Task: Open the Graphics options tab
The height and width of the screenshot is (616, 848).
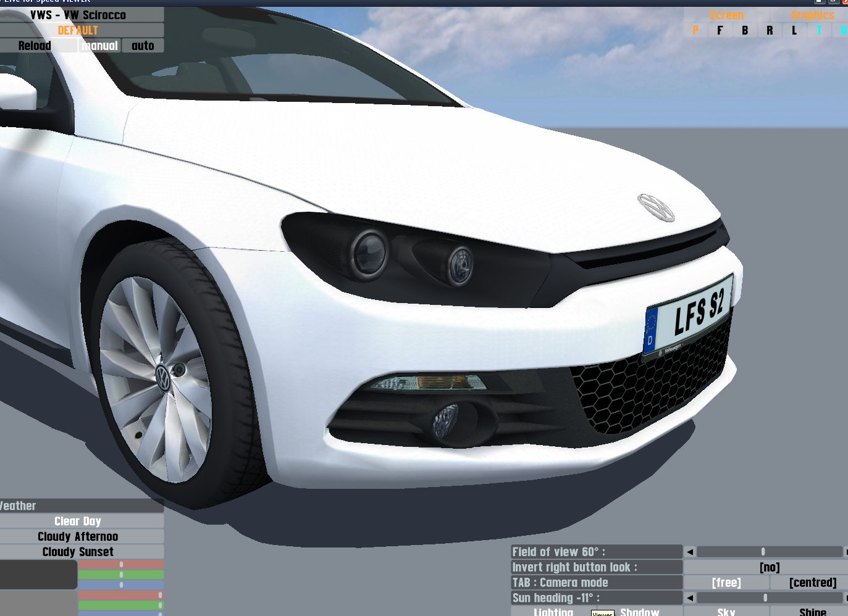Action: pos(812,15)
